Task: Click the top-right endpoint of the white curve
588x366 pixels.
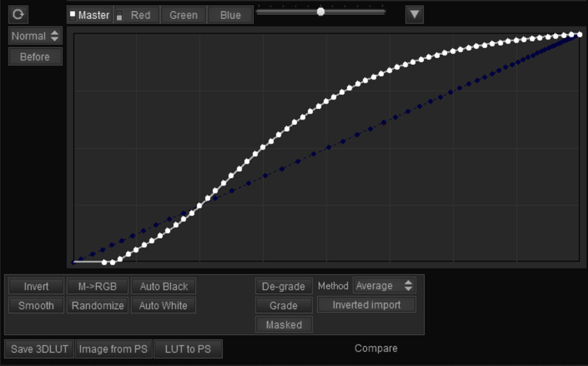Action: point(579,34)
